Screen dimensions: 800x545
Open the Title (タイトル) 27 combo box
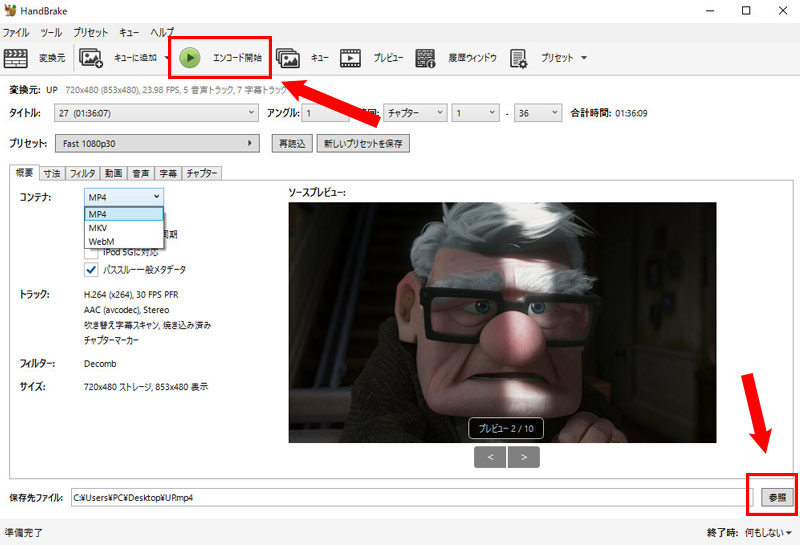coord(156,113)
